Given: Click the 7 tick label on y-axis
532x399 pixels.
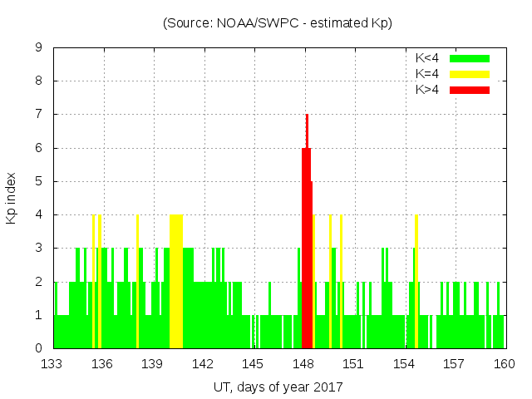Looking at the screenshot, I should [39, 115].
